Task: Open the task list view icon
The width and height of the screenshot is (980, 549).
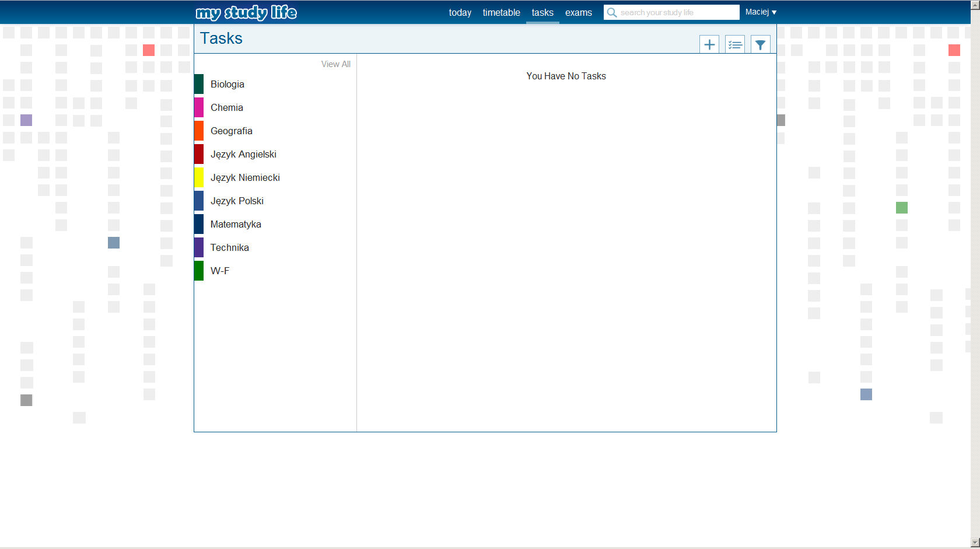Action: coord(735,44)
